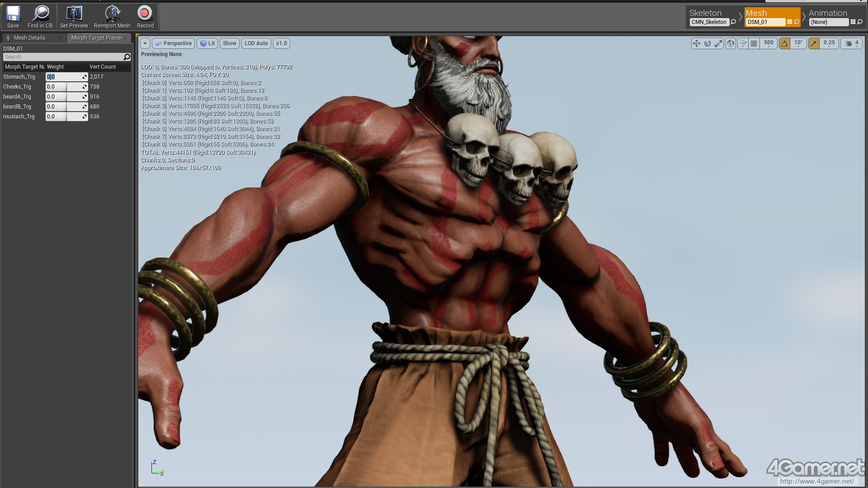Click the Show viewport button
The width and height of the screenshot is (868, 488).
230,43
